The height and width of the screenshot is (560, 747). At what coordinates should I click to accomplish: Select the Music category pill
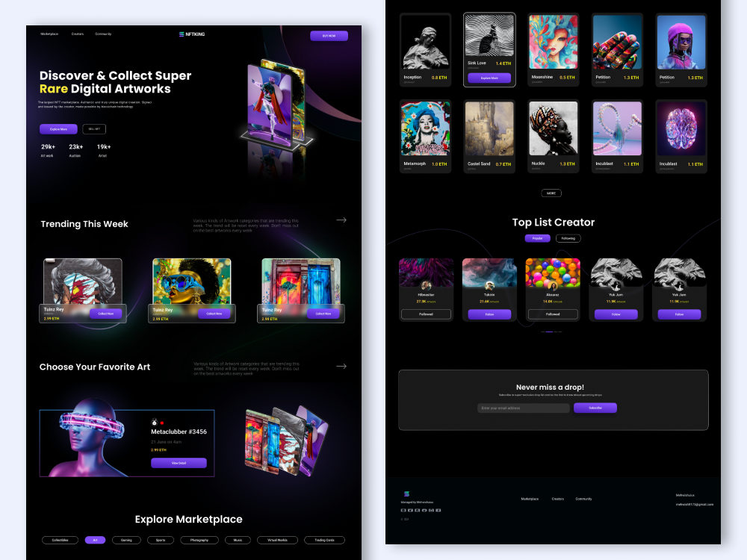click(238, 540)
